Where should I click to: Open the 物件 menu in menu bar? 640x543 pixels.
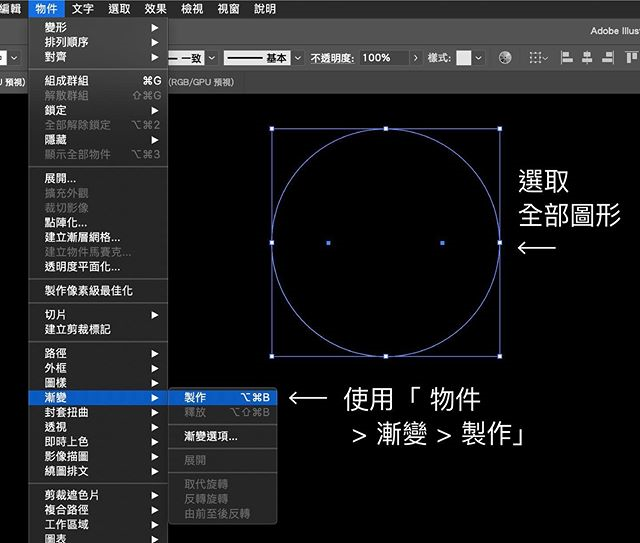click(46, 9)
